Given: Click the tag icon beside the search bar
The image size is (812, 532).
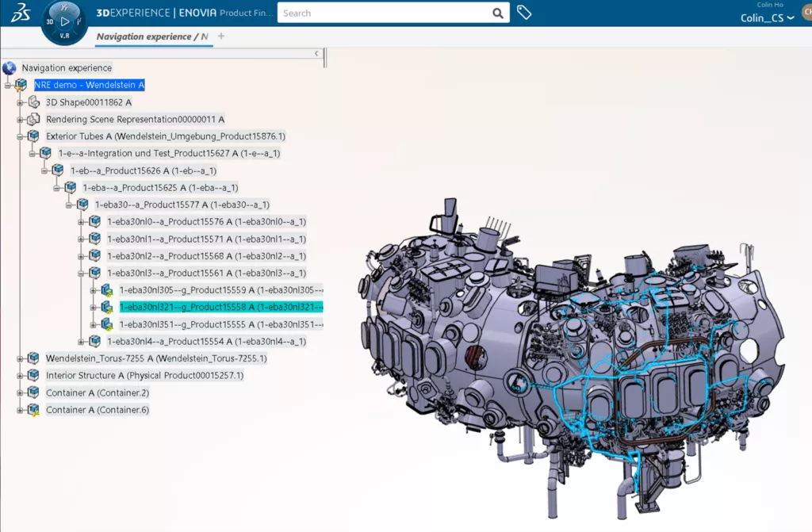Looking at the screenshot, I should click(x=524, y=13).
